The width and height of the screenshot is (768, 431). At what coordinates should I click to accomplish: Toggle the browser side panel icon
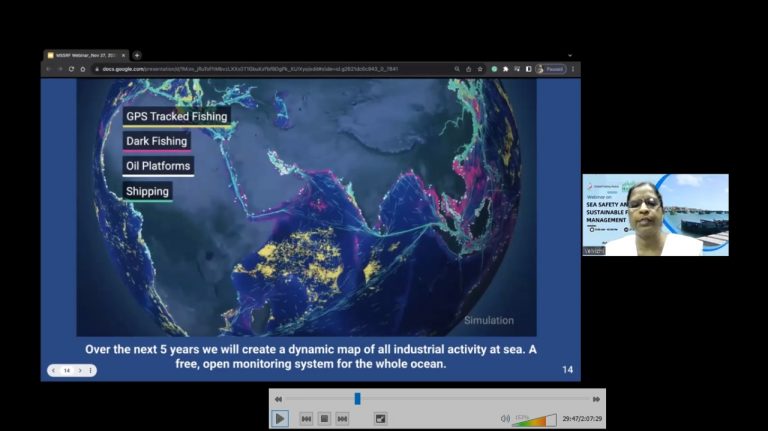pos(528,69)
